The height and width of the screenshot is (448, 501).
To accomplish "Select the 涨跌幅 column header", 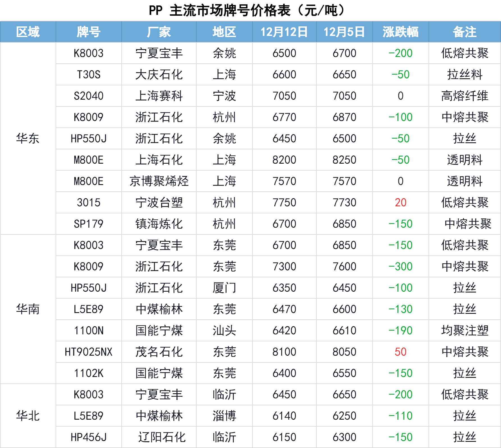I will click(x=400, y=32).
